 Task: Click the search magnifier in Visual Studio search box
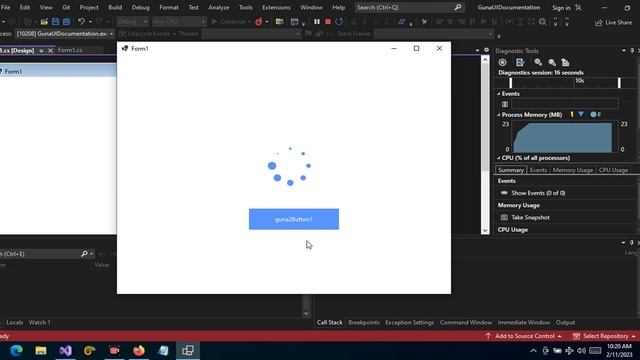coord(458,7)
